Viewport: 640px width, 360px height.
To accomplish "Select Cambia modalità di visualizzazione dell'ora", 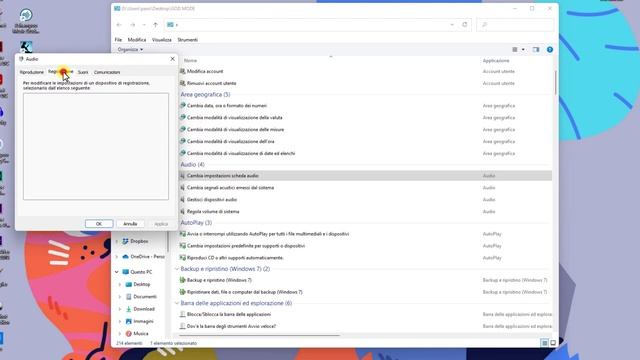I will click(x=231, y=141).
